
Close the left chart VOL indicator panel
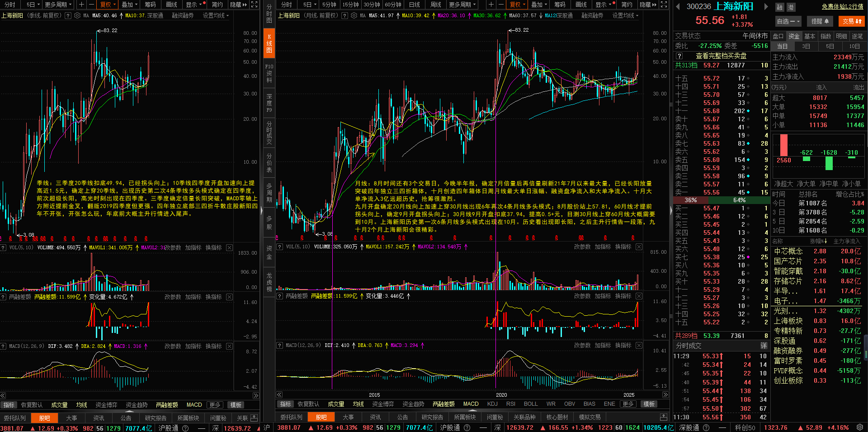tap(230, 247)
